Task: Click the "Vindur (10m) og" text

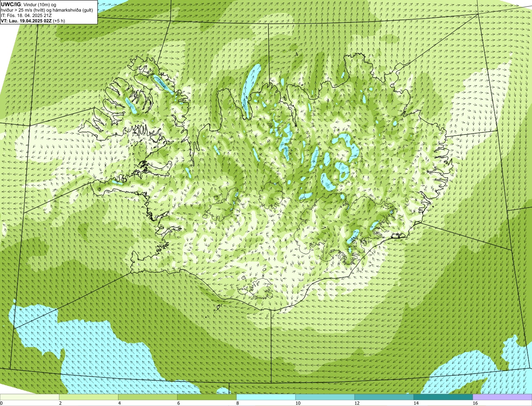Action: tap(40, 5)
